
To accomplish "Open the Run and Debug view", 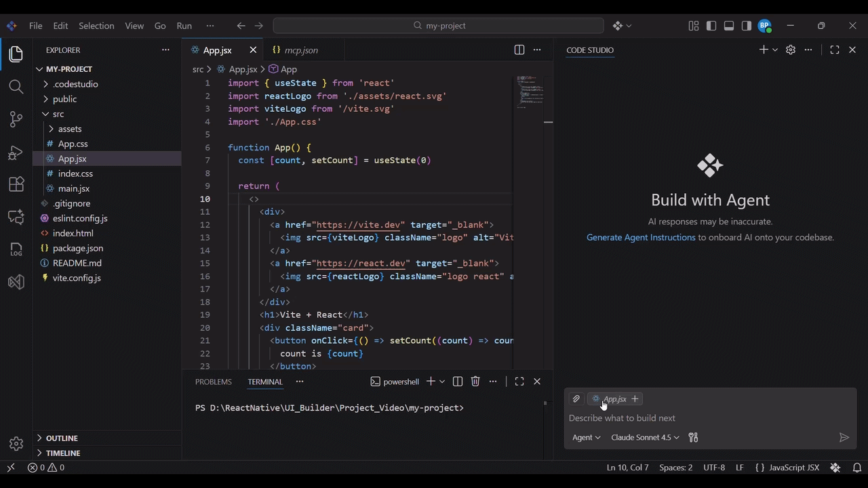I will (16, 152).
